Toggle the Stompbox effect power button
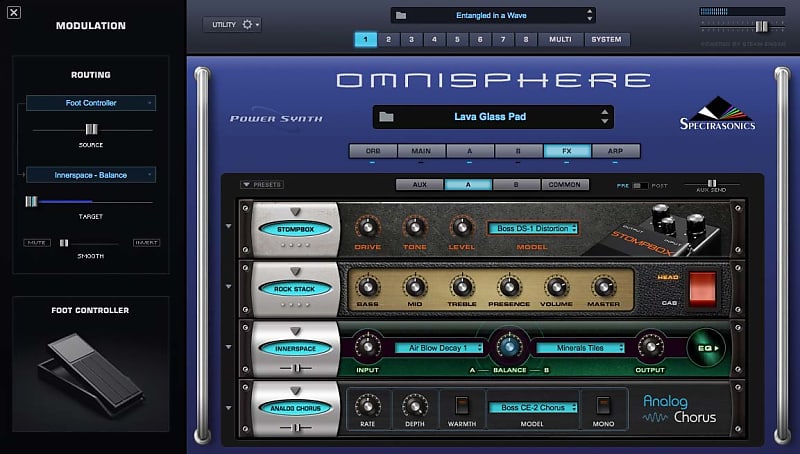 pyautogui.click(x=295, y=230)
